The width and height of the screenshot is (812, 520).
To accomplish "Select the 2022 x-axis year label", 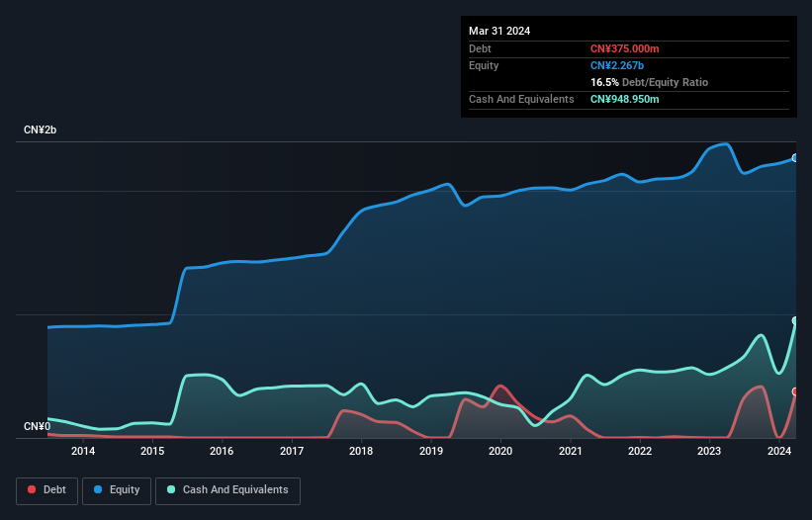I will point(640,452).
